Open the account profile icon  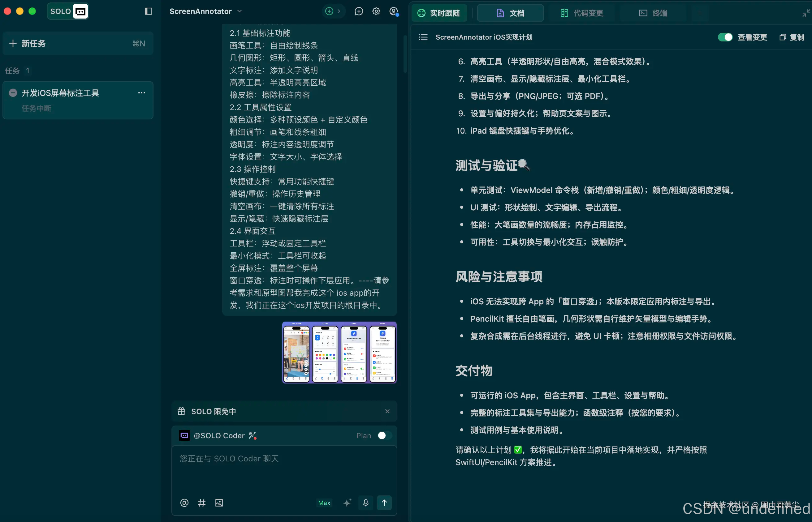394,11
